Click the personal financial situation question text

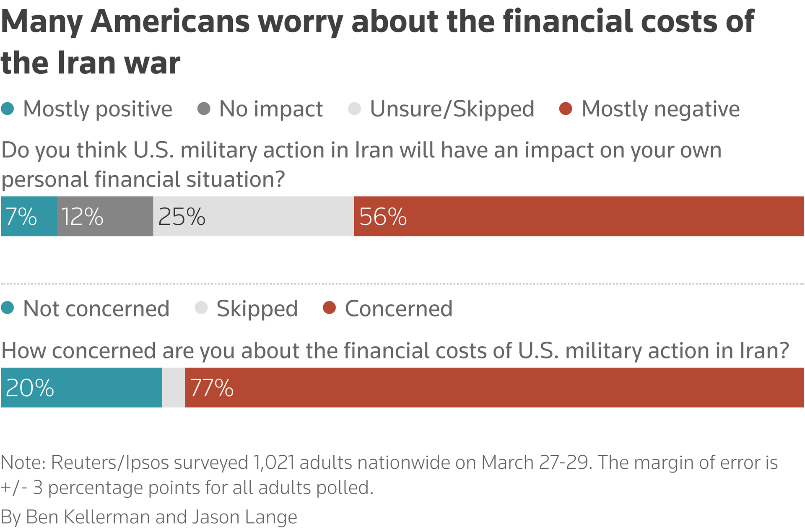click(361, 164)
